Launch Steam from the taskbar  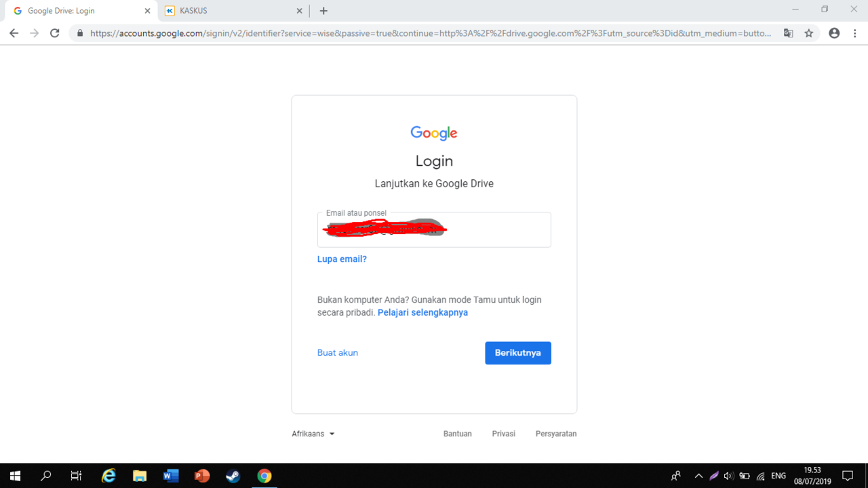click(x=233, y=476)
